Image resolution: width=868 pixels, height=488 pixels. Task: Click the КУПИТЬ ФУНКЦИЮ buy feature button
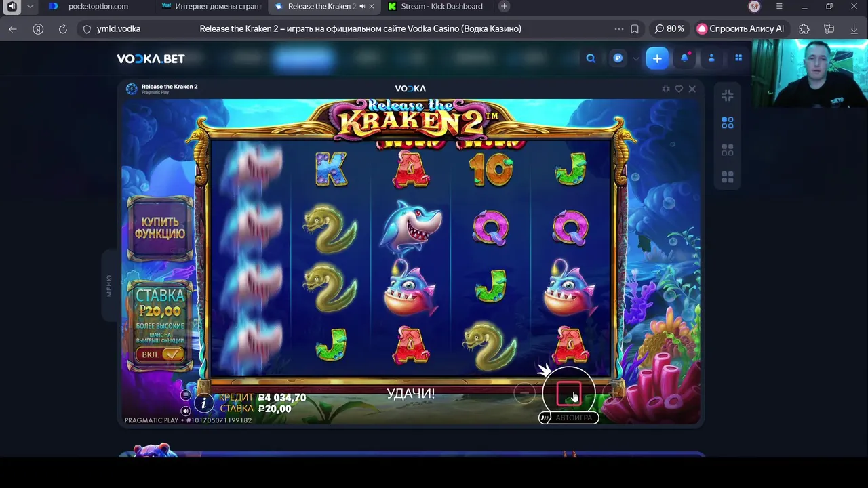[160, 228]
